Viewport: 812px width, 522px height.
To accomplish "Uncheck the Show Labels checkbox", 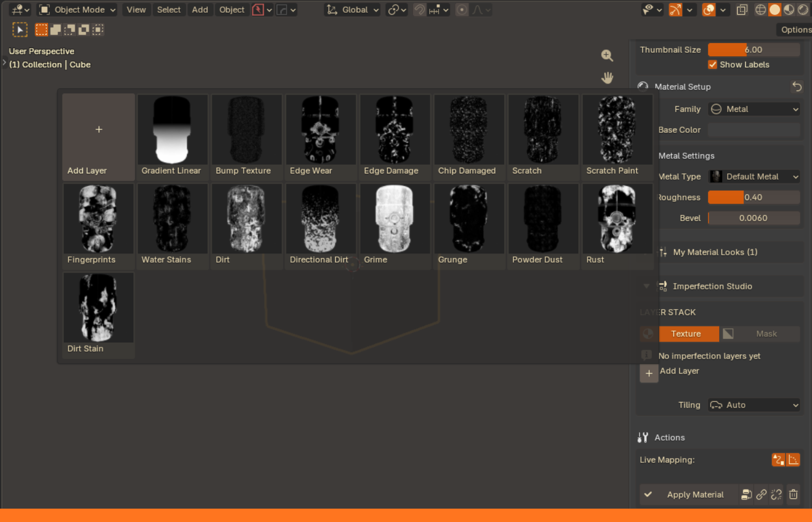I will (712, 64).
